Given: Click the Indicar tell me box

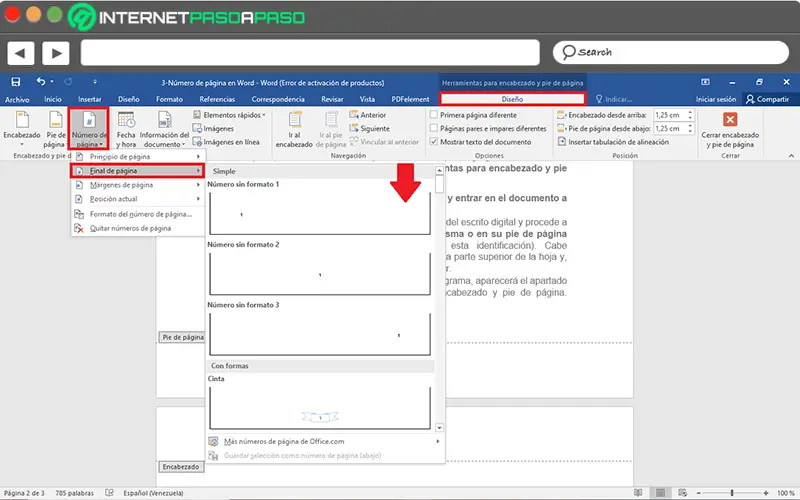Looking at the screenshot, I should pyautogui.click(x=614, y=99).
